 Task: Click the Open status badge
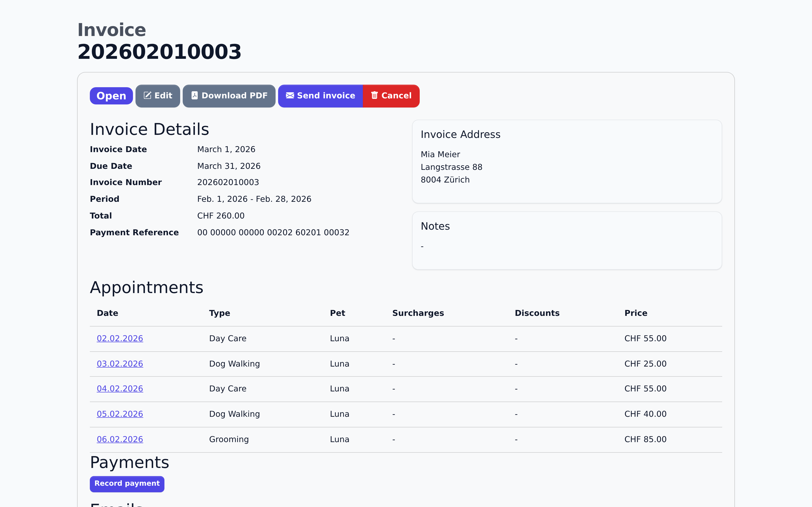click(x=111, y=96)
